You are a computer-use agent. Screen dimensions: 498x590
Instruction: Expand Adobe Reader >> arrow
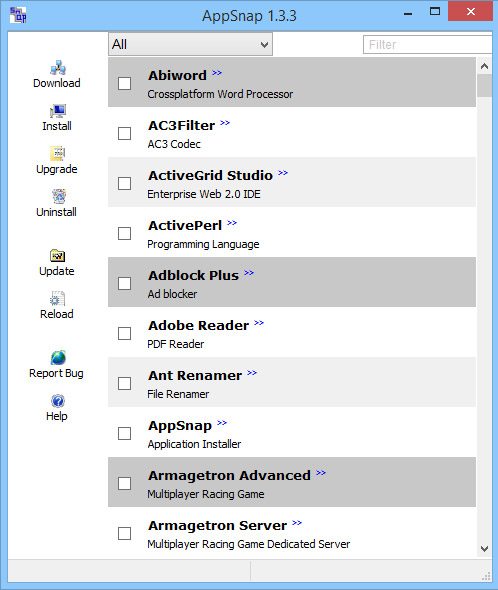259,323
